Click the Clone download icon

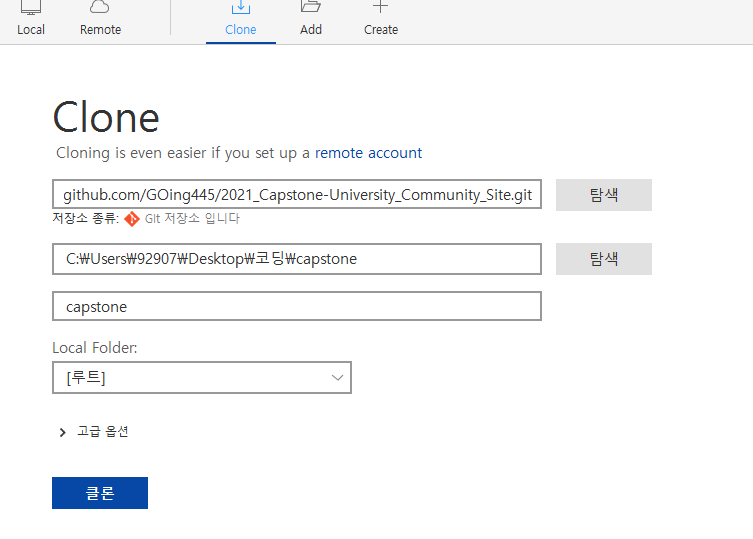click(x=241, y=7)
